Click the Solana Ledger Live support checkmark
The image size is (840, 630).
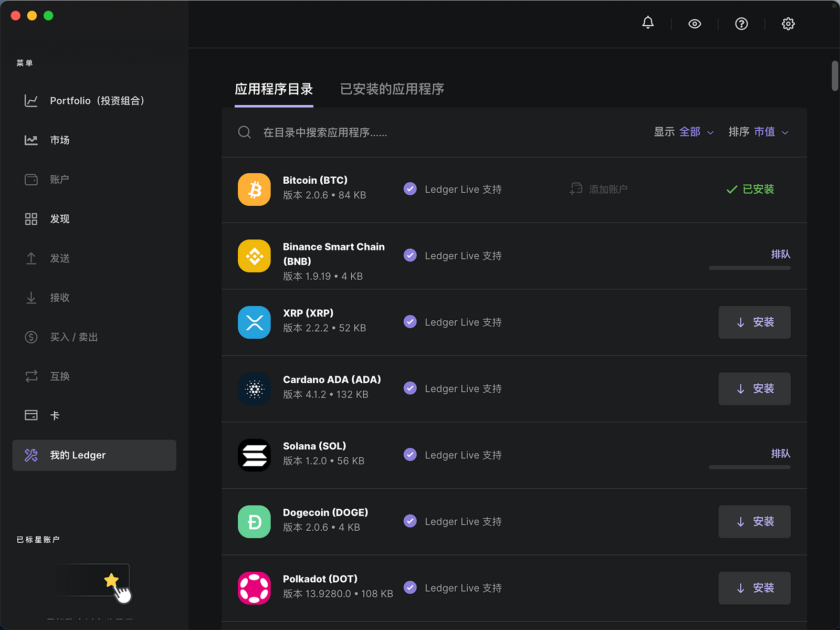410,455
